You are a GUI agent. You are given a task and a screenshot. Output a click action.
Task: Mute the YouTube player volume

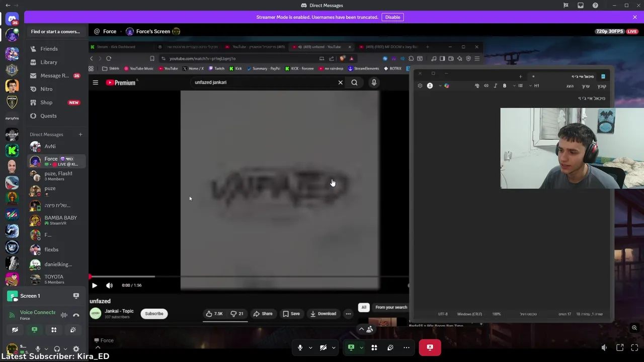click(x=109, y=285)
